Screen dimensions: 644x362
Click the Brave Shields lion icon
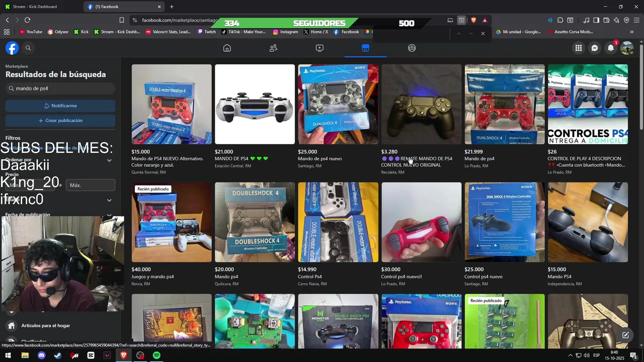[x=473, y=20]
